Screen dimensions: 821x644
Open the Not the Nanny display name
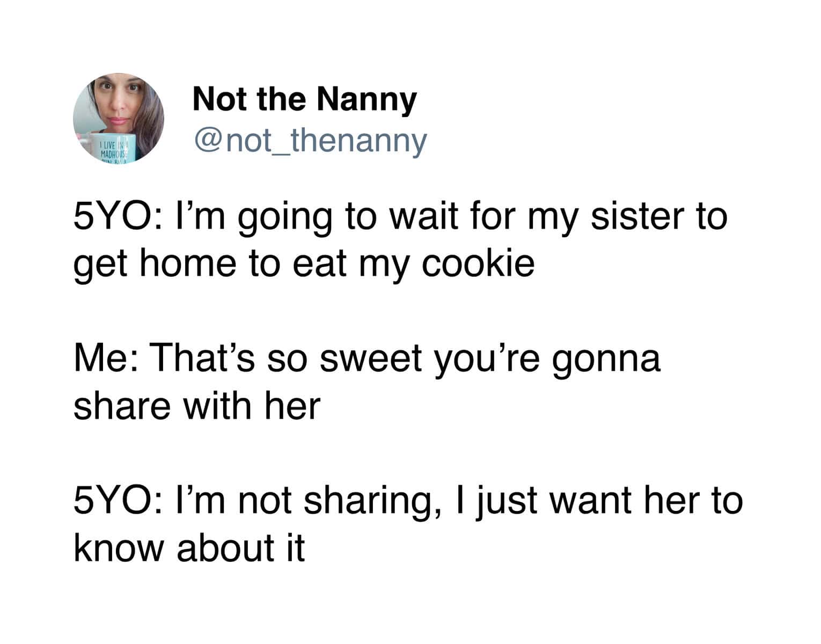[304, 99]
